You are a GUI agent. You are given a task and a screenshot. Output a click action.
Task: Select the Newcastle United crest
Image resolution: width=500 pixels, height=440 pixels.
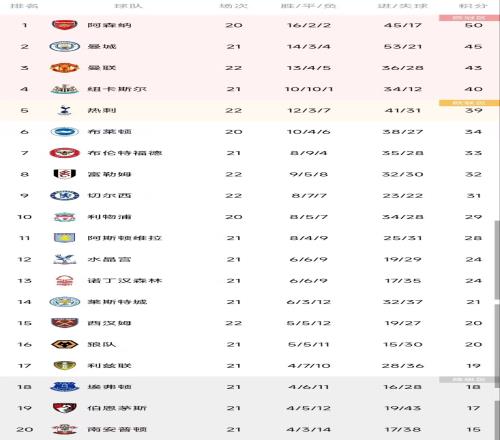coord(65,89)
